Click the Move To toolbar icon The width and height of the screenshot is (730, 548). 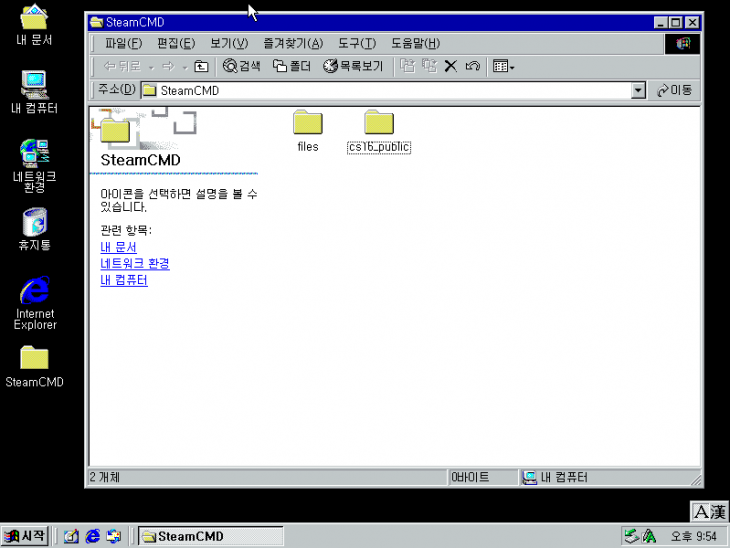tap(408, 66)
